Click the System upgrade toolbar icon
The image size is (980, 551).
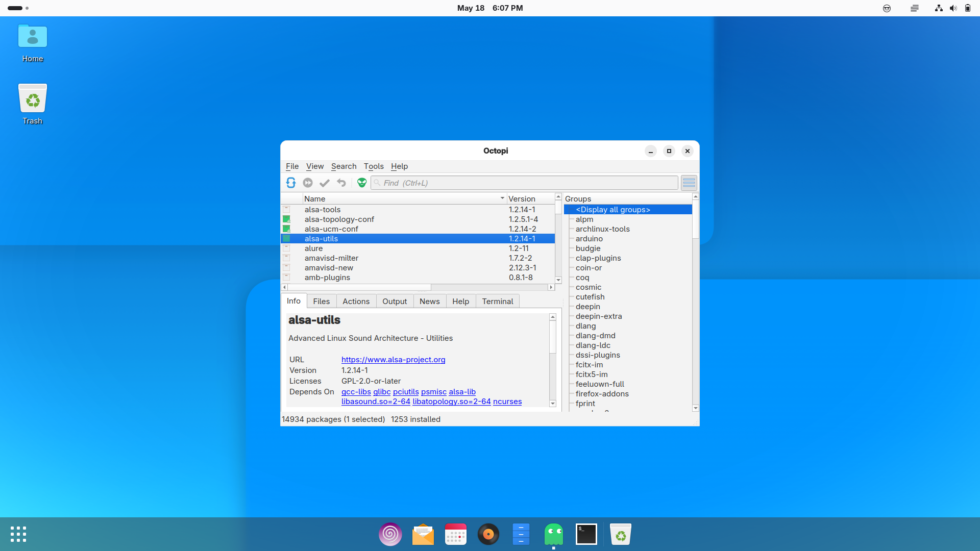tap(308, 183)
